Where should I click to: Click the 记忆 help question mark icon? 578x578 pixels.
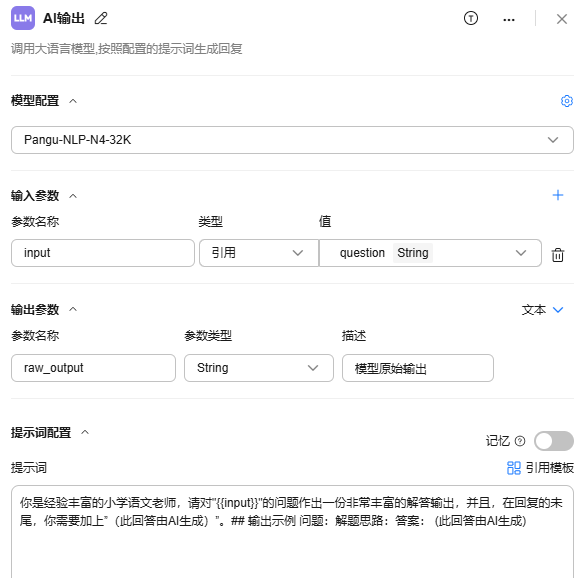pyautogui.click(x=520, y=441)
